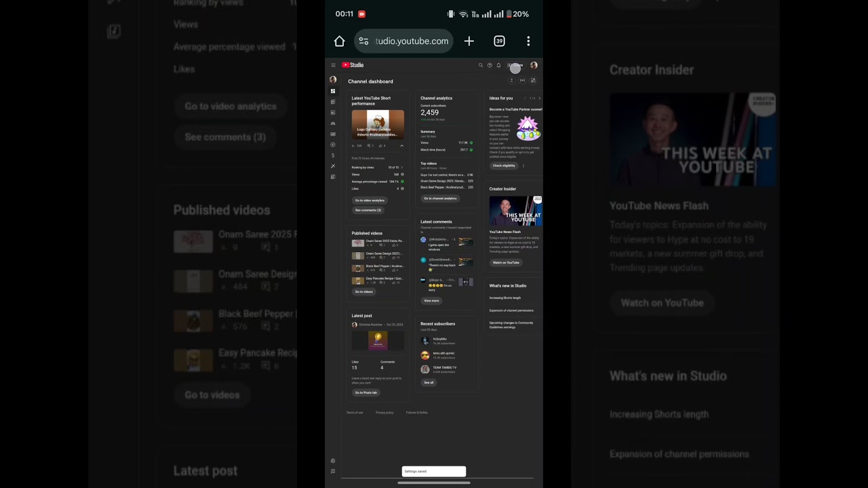Open top video Guys I've lost control

click(x=447, y=175)
